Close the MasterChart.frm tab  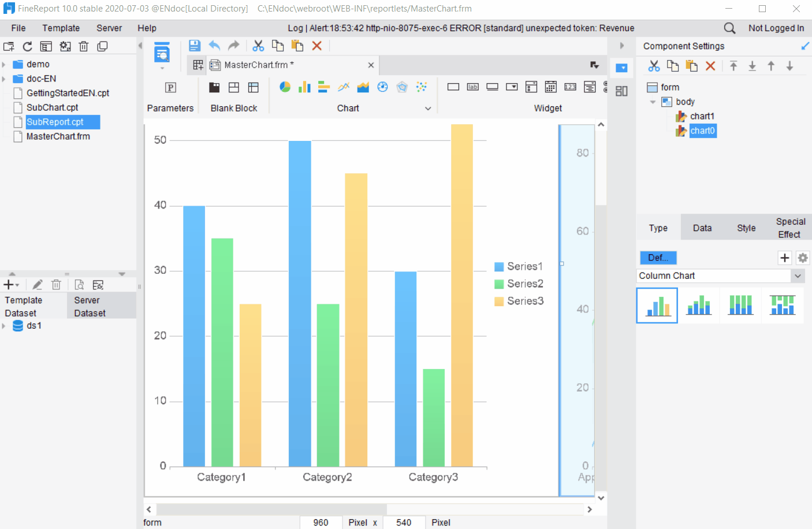pos(371,65)
